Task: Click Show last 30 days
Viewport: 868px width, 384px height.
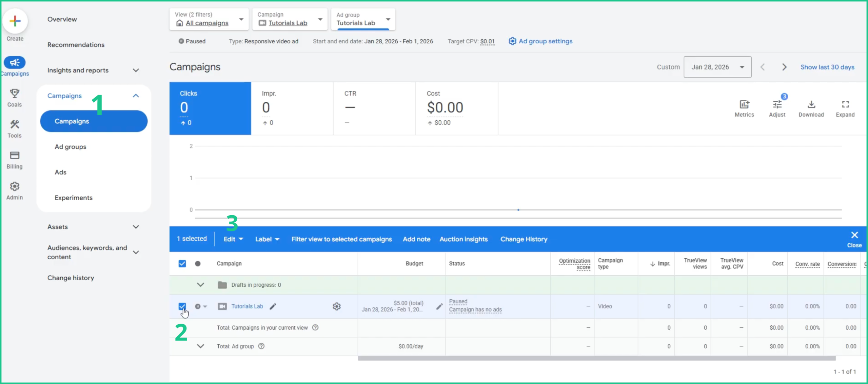Action: (x=827, y=67)
